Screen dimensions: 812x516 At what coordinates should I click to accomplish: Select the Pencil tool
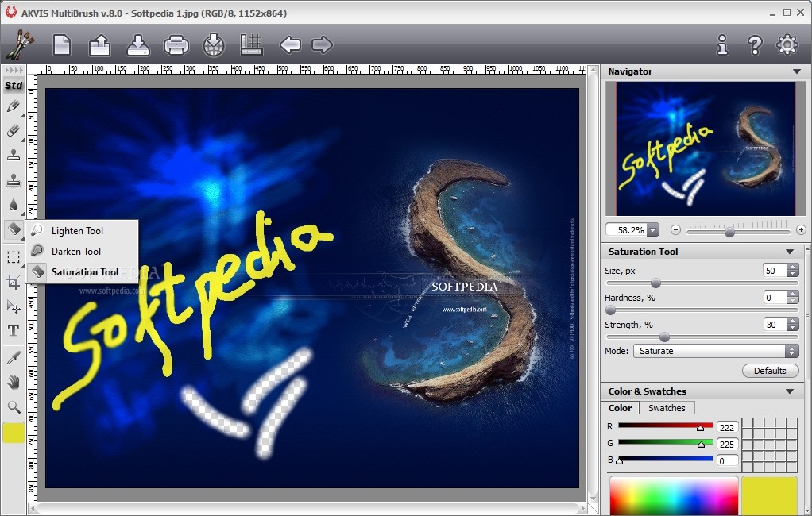point(13,106)
